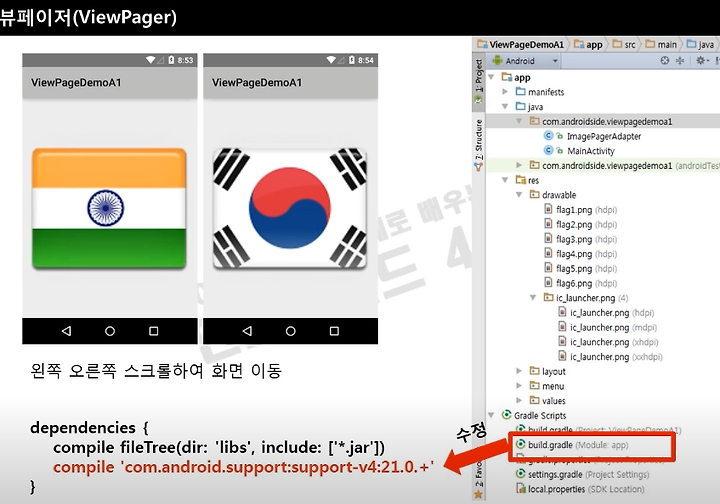Click the India flag image
The width and height of the screenshot is (720, 504).
click(109, 208)
